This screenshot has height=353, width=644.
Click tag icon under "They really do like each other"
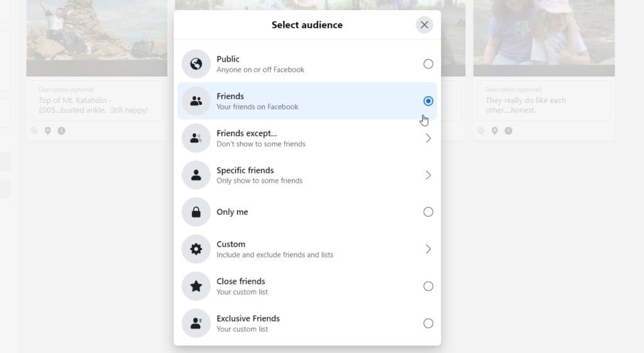(x=481, y=131)
